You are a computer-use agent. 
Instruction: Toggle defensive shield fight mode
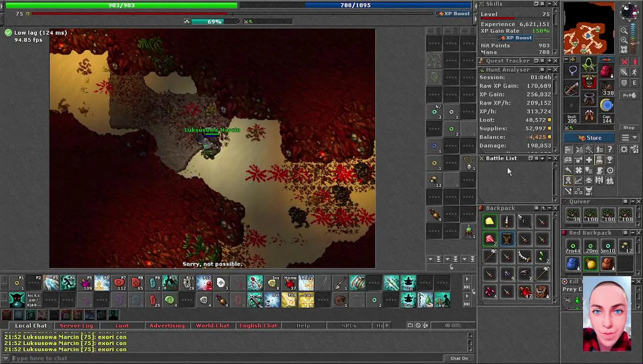click(x=624, y=82)
